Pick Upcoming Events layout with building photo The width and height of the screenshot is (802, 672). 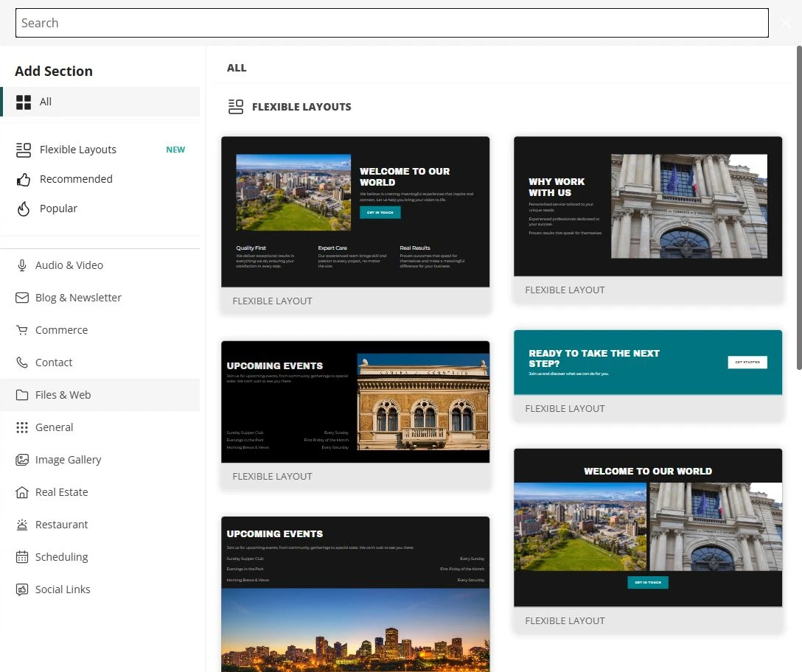tap(355, 415)
